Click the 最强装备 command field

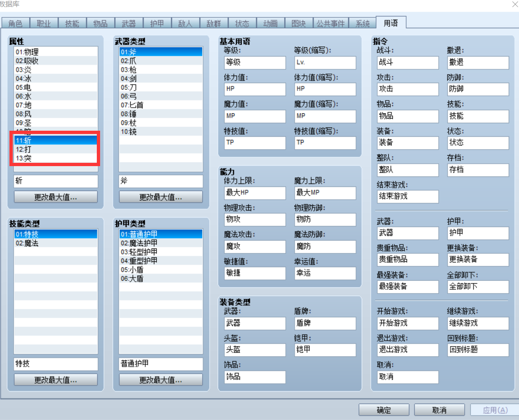408,287
